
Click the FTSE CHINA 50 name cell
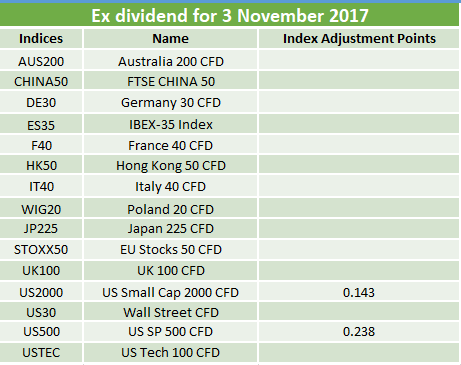click(x=170, y=82)
